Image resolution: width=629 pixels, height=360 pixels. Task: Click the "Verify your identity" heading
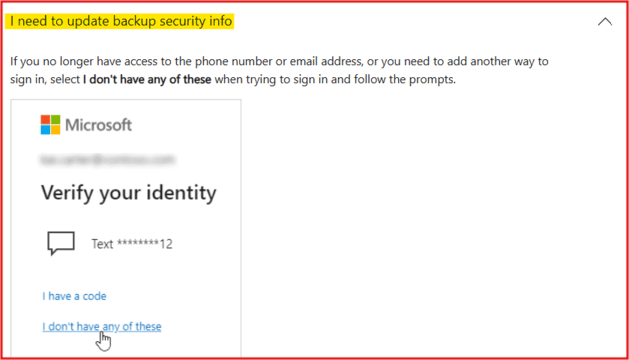pyautogui.click(x=129, y=193)
